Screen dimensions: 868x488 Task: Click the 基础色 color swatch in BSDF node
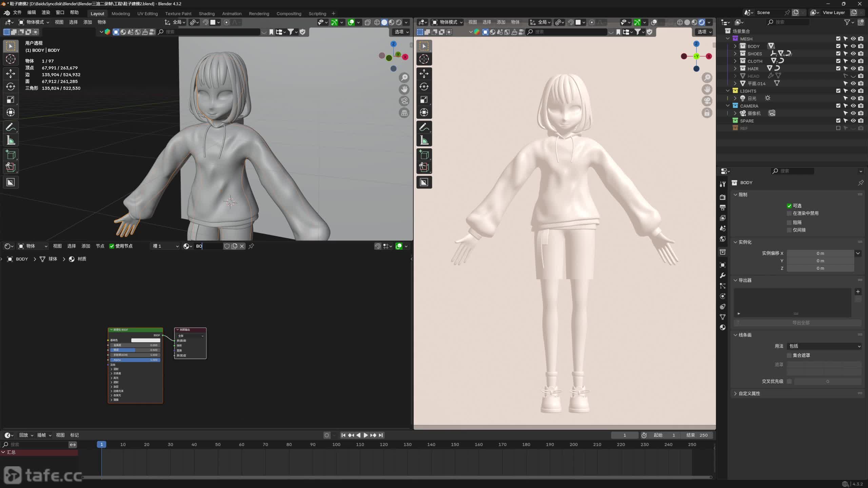tap(145, 340)
